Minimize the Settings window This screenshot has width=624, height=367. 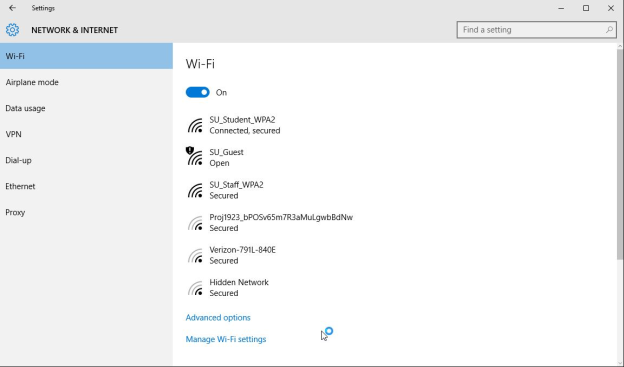pyautogui.click(x=561, y=8)
